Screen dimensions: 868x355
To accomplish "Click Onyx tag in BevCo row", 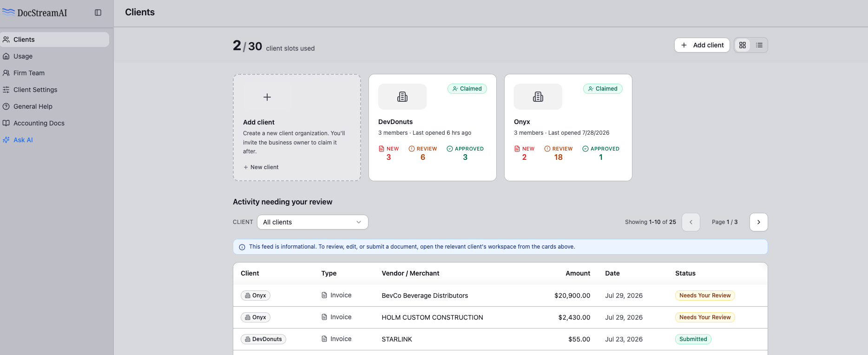I will 256,296.
